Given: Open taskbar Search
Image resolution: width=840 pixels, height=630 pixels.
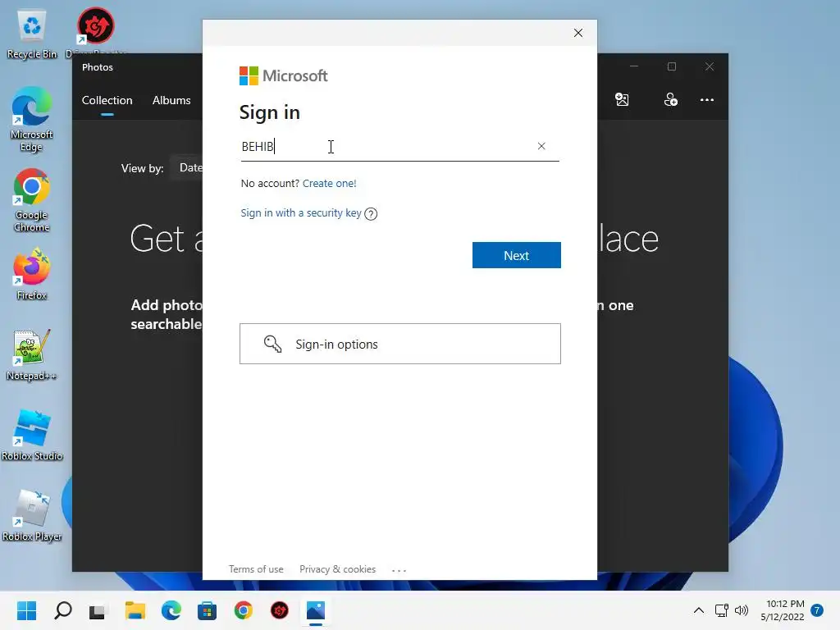Looking at the screenshot, I should point(62,610).
